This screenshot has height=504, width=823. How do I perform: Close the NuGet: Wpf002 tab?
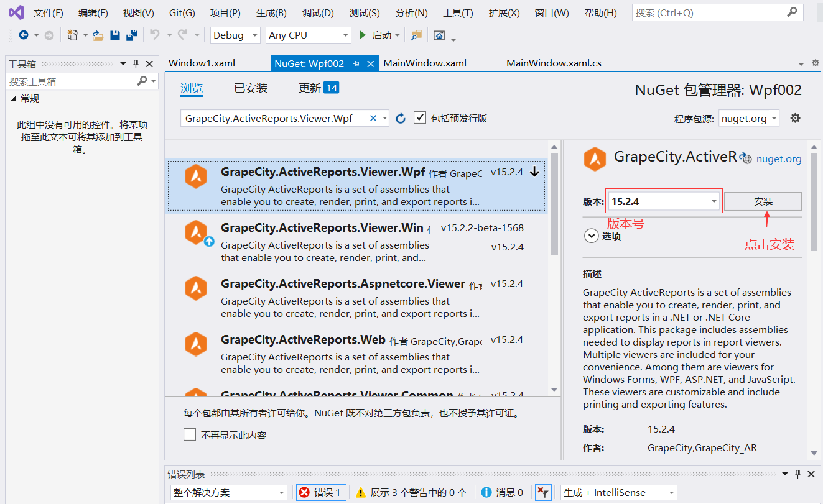371,63
